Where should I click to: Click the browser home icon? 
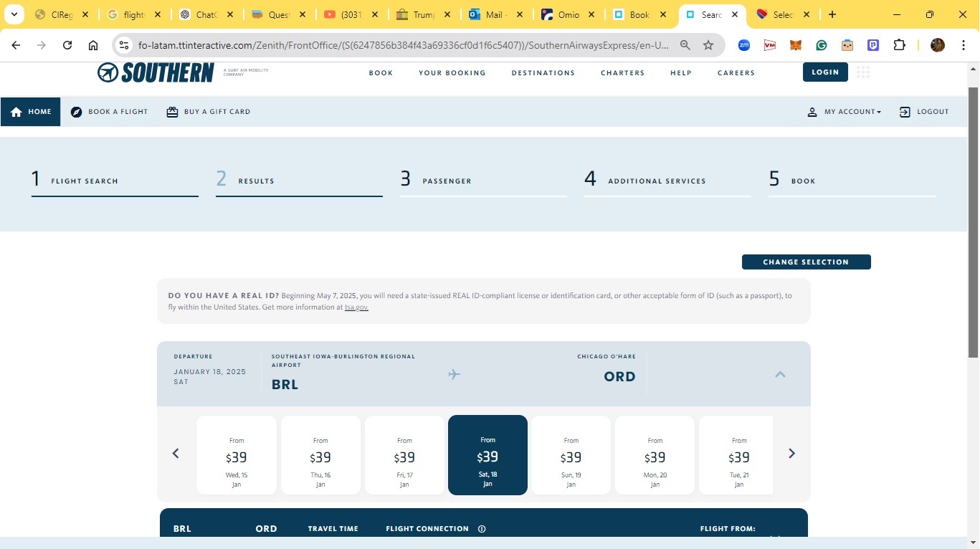[x=93, y=45]
